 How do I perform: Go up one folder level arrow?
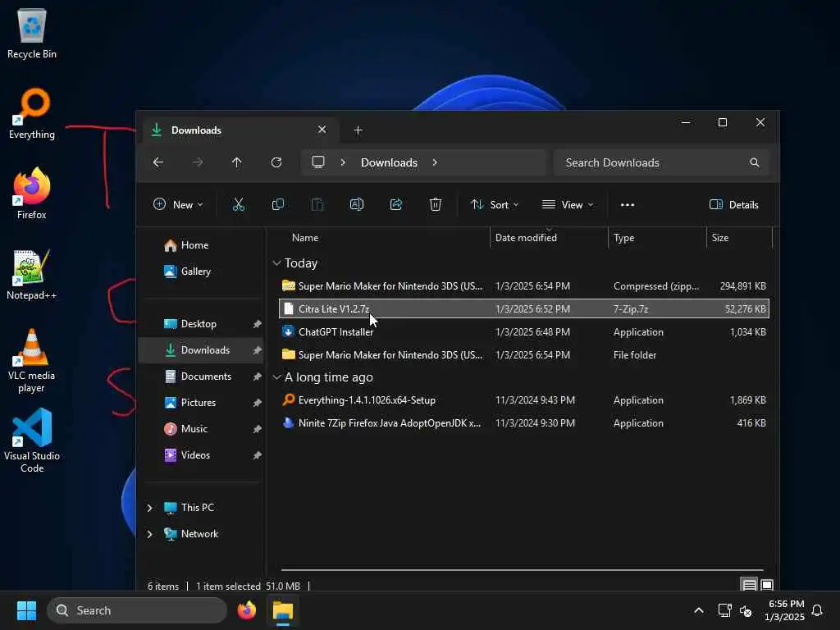pyautogui.click(x=237, y=162)
